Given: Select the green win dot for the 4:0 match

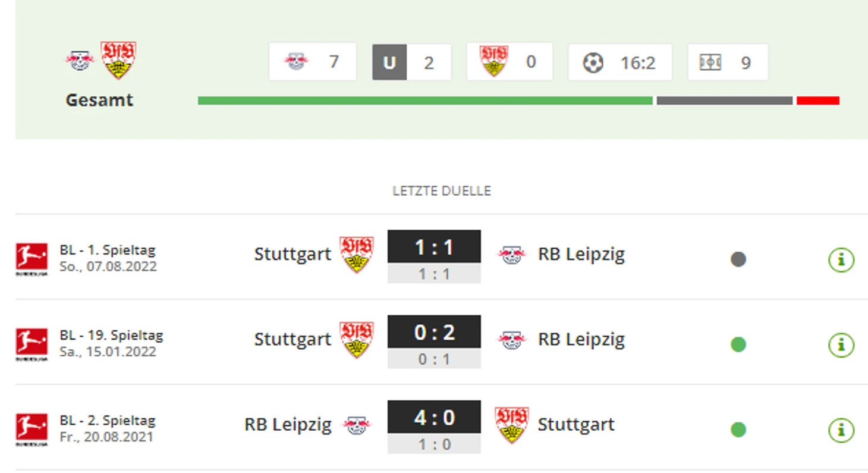Looking at the screenshot, I should point(738,430).
